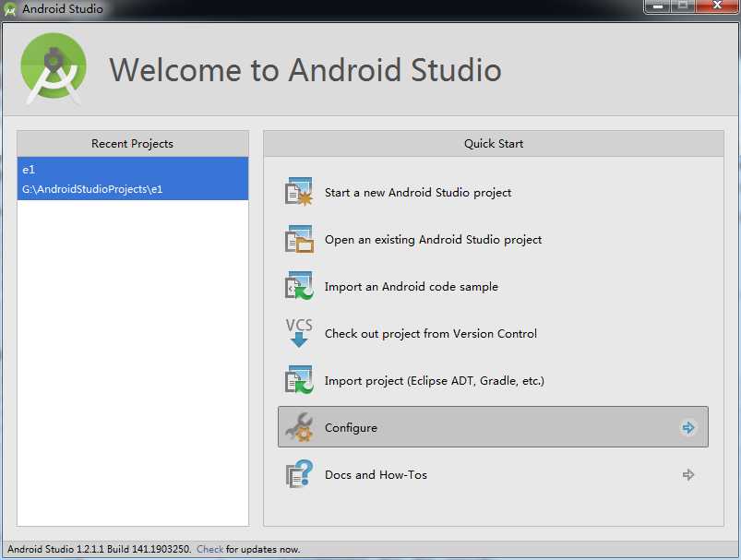Expand the Docs and How-Tos arrow
The image size is (741, 560).
click(x=688, y=474)
